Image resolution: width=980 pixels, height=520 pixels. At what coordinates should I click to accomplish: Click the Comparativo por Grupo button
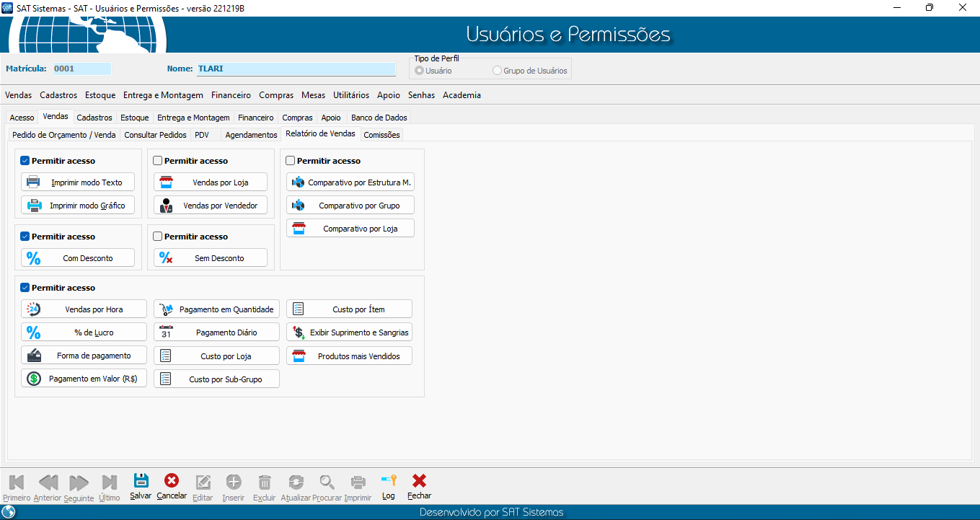point(350,206)
